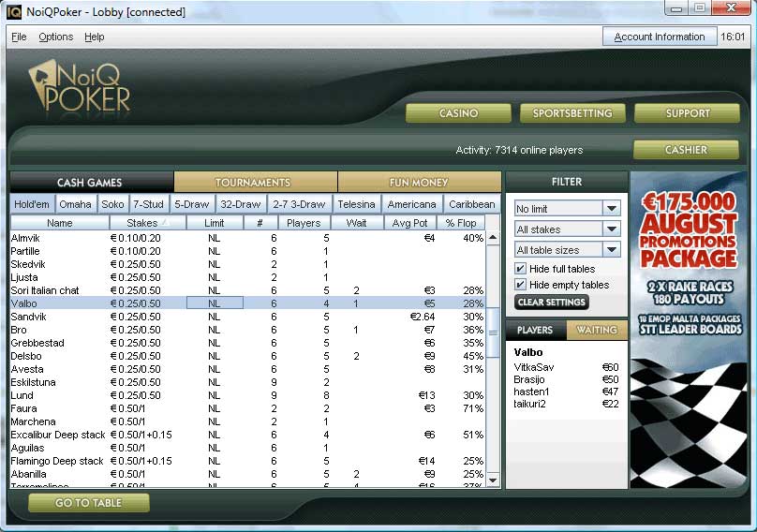The height and width of the screenshot is (532, 757).
Task: Select the Partille table row
Action: click(x=247, y=251)
